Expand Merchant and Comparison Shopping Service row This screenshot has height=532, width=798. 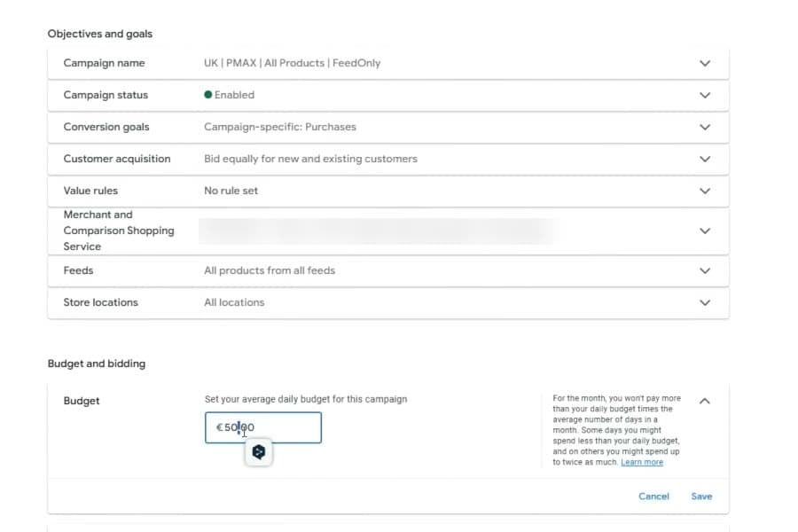click(704, 231)
